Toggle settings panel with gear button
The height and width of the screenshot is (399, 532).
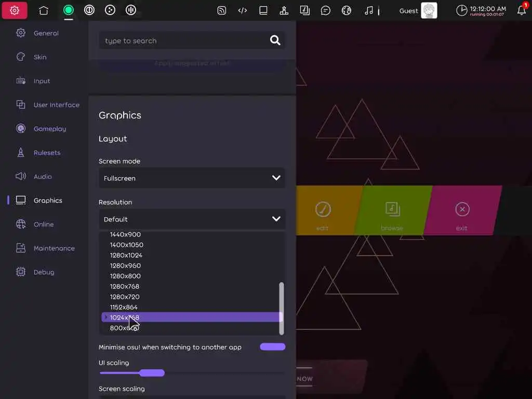pyautogui.click(x=15, y=10)
